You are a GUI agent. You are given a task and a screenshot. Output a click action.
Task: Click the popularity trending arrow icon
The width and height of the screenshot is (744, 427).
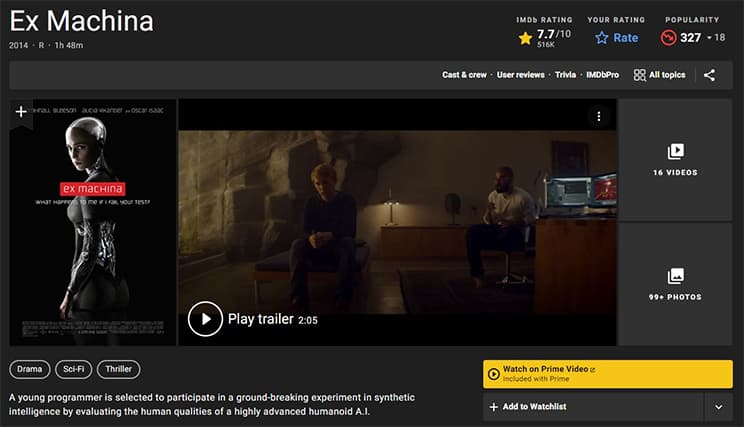tap(668, 37)
